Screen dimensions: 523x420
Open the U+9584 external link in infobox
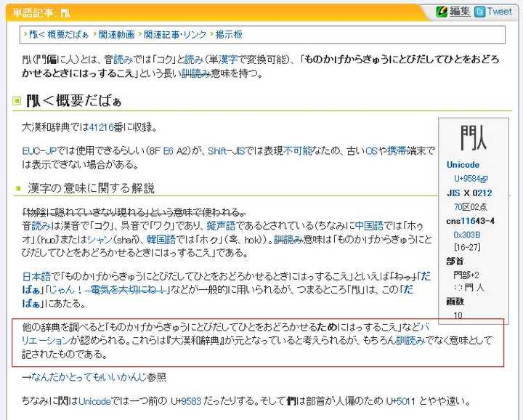tap(471, 179)
